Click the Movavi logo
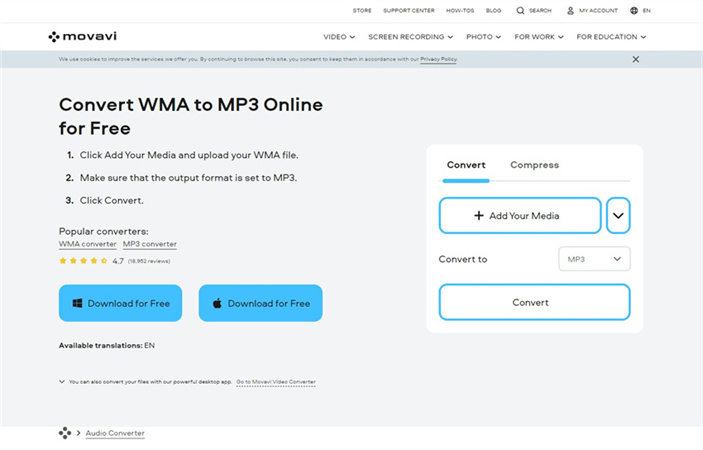This screenshot has width=703, height=450. point(82,36)
